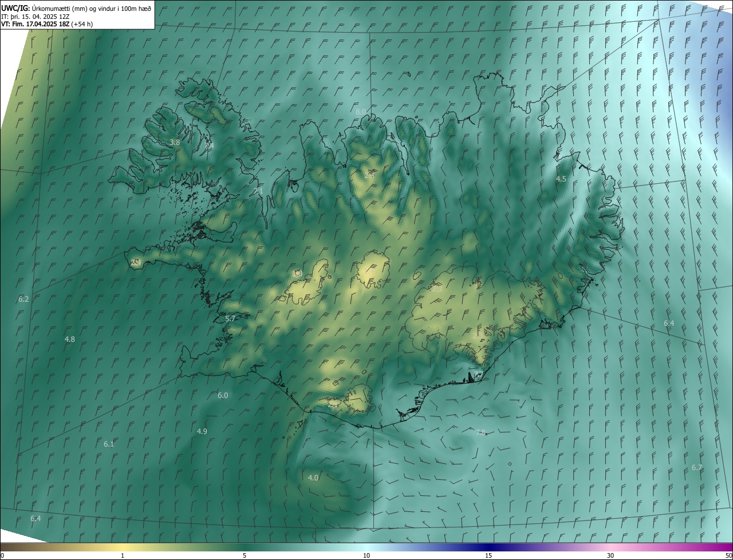The image size is (733, 560).
Task: Click the '0' label of the colour scale
Action: (x=2, y=555)
